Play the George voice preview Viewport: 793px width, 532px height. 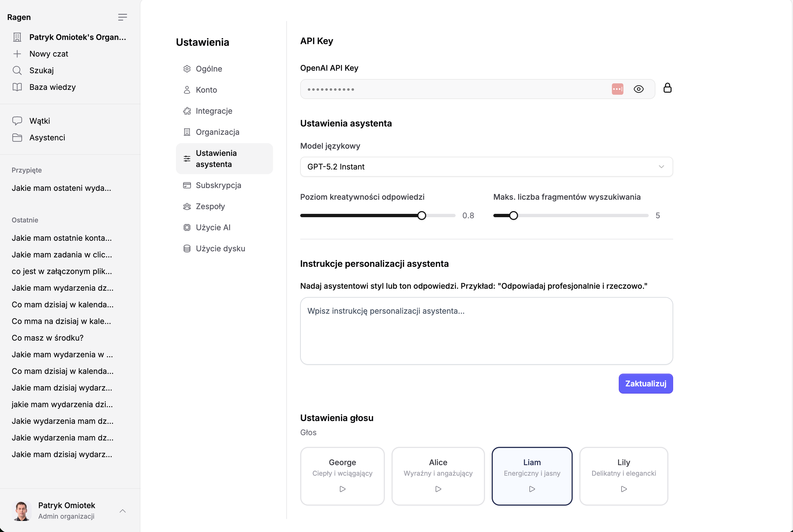tap(342, 489)
